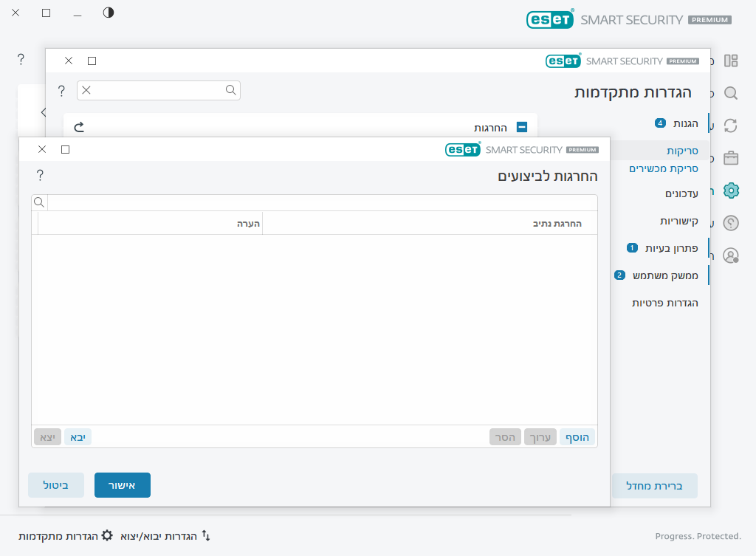Click the ESET logo in the main window
756x556 pixels.
point(549,19)
